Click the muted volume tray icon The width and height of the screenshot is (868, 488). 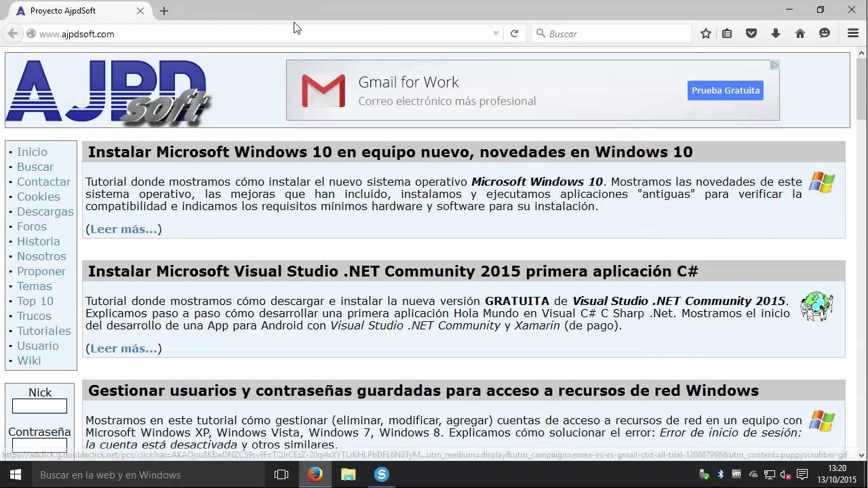[x=786, y=475]
